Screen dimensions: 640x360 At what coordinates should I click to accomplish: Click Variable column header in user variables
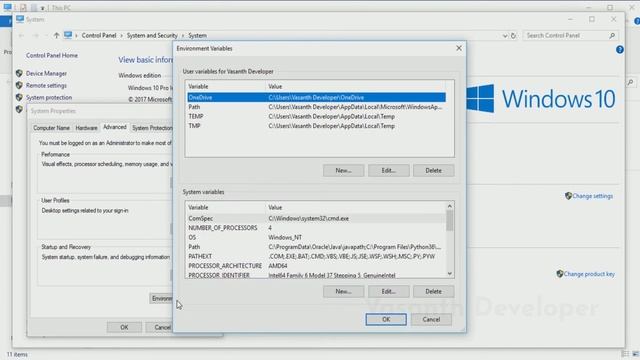click(225, 87)
